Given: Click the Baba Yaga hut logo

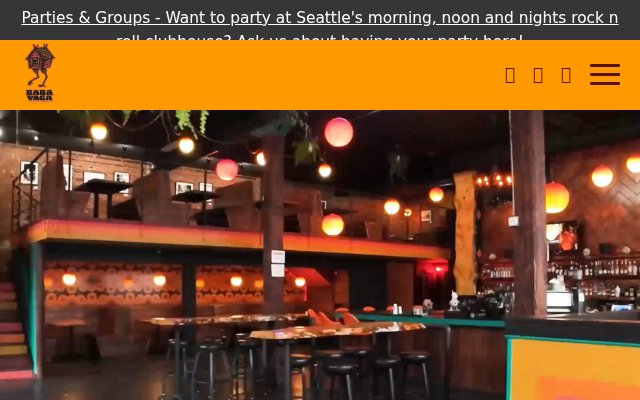Looking at the screenshot, I should (x=40, y=72).
